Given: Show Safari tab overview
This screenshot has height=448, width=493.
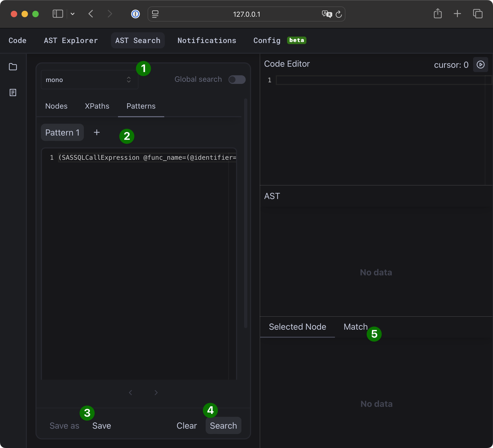Looking at the screenshot, I should pyautogui.click(x=478, y=13).
